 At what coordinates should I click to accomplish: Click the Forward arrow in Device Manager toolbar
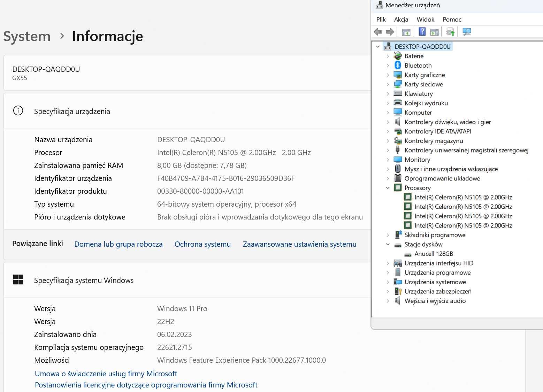pos(390,32)
